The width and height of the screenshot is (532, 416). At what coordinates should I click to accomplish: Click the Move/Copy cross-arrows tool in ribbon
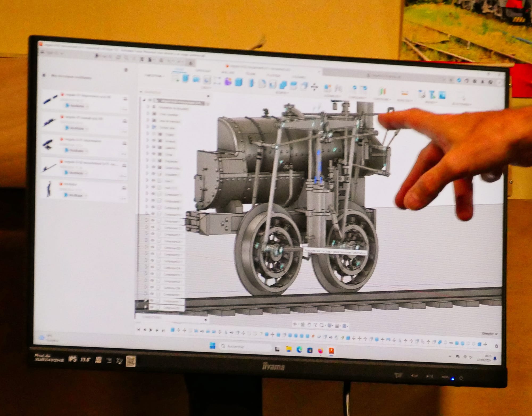click(x=314, y=87)
